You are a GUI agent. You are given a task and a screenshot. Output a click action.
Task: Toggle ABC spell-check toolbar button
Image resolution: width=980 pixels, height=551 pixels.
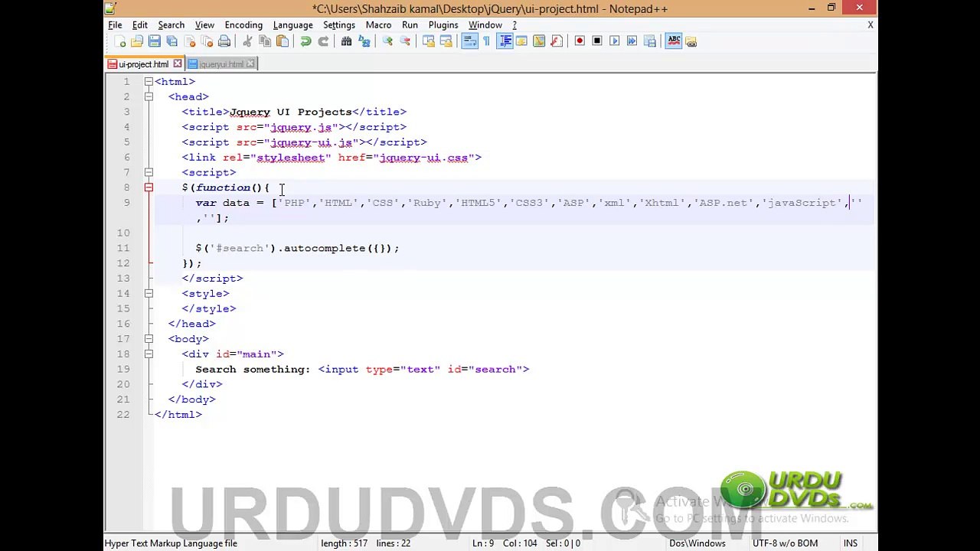click(674, 41)
